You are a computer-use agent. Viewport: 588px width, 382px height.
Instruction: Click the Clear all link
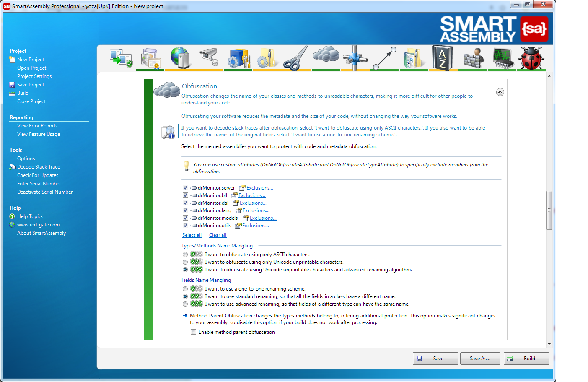[x=218, y=235]
